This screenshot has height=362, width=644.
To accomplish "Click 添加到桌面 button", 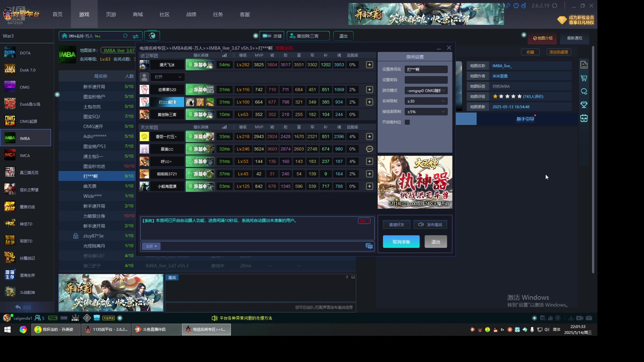I will click(x=559, y=52).
